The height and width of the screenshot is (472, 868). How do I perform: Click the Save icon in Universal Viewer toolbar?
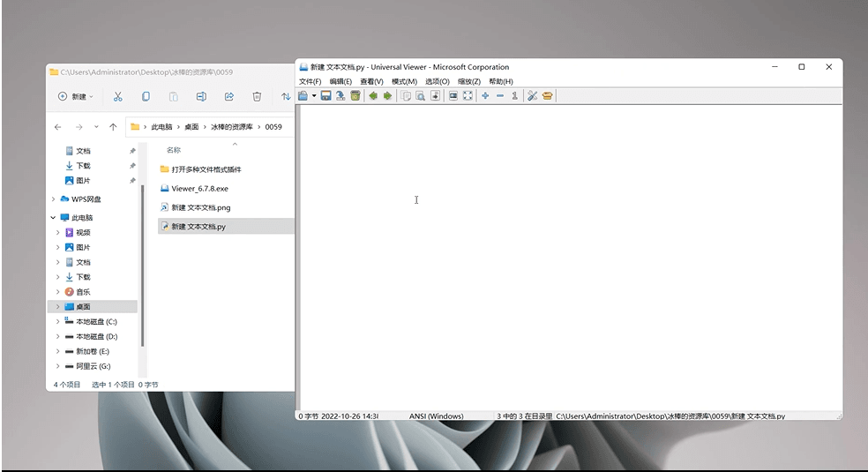point(325,95)
